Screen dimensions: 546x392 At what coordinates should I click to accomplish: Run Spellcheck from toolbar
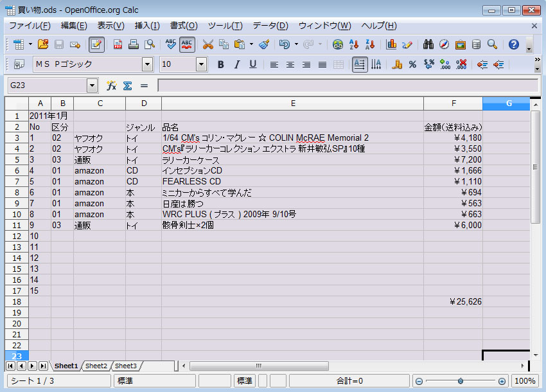coord(170,44)
